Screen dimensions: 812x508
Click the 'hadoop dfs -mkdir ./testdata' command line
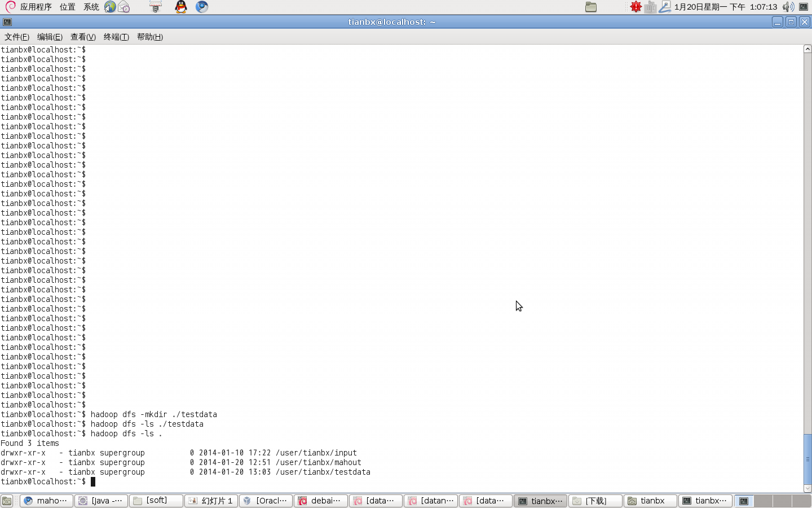tap(153, 414)
